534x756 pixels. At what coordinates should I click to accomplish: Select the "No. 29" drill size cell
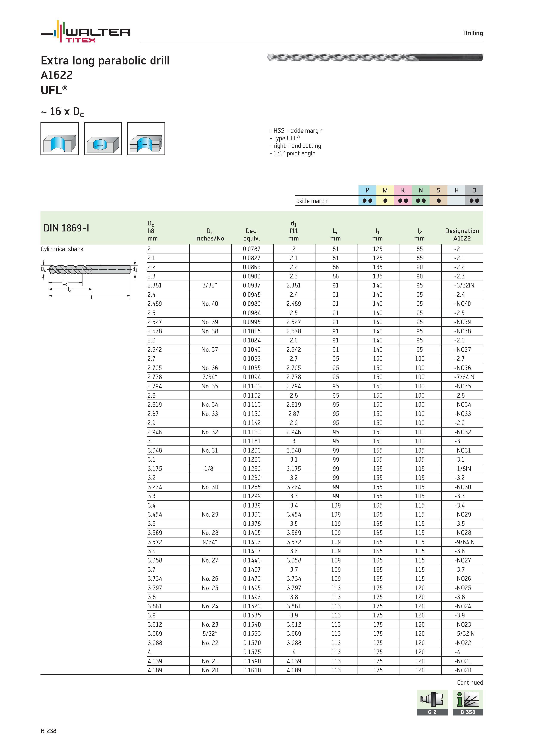click(x=210, y=515)
